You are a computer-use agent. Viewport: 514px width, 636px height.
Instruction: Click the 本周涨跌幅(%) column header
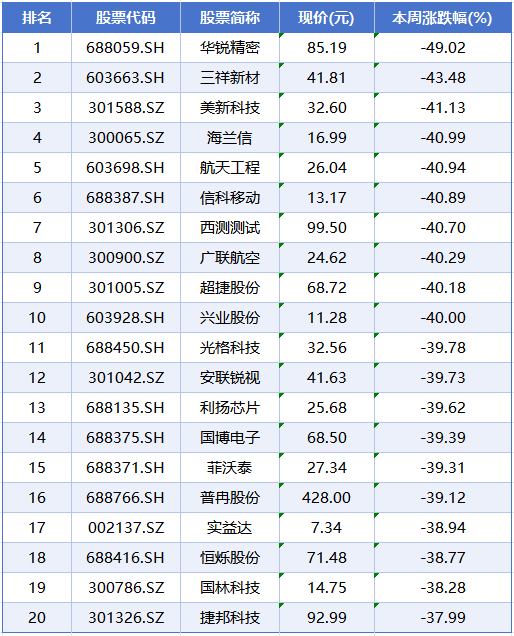(443, 17)
